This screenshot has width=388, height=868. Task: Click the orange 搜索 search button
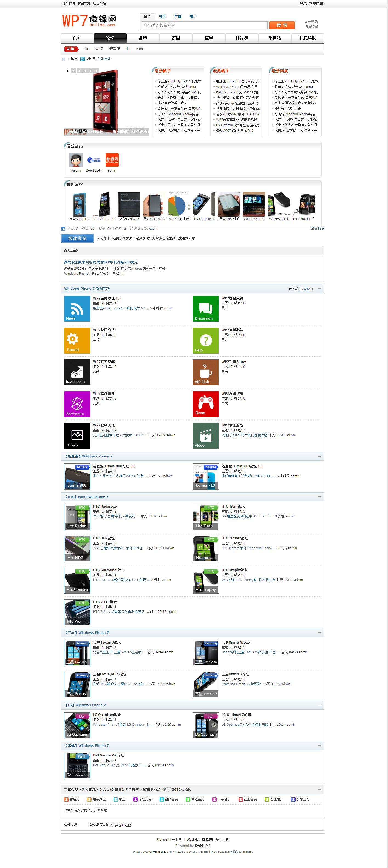click(282, 25)
